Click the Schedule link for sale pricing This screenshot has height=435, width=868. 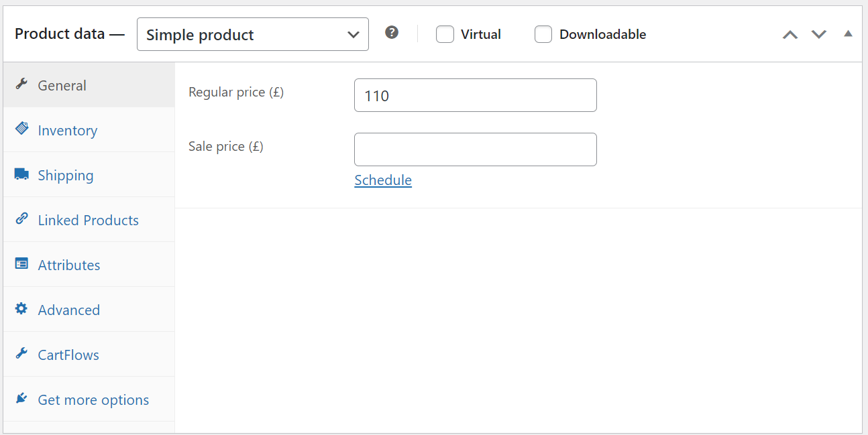(382, 180)
